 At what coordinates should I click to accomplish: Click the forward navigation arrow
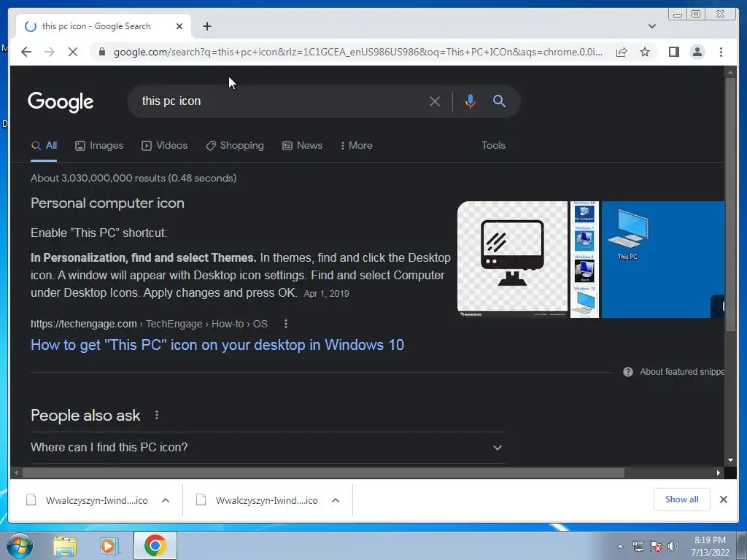(x=50, y=52)
